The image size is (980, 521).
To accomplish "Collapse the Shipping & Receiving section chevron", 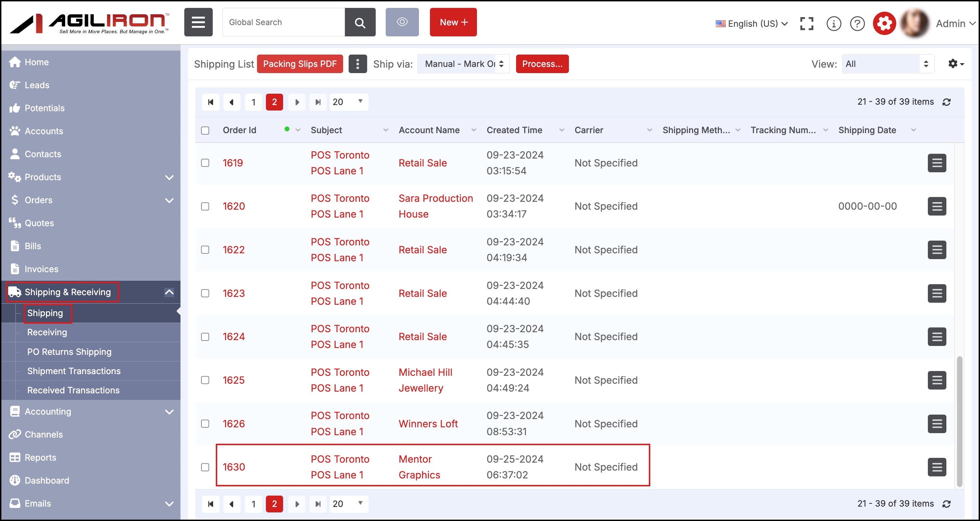I will pyautogui.click(x=169, y=292).
